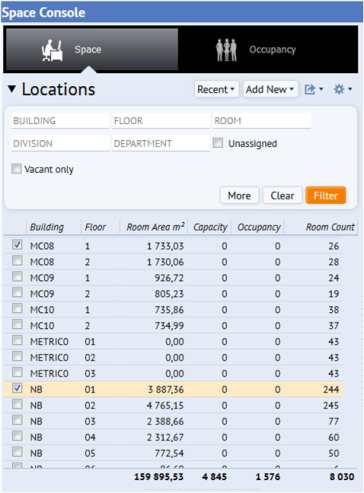Screen dimensions: 364x493
Task: Collapse the Locations panel triangle
Action: tap(12, 89)
